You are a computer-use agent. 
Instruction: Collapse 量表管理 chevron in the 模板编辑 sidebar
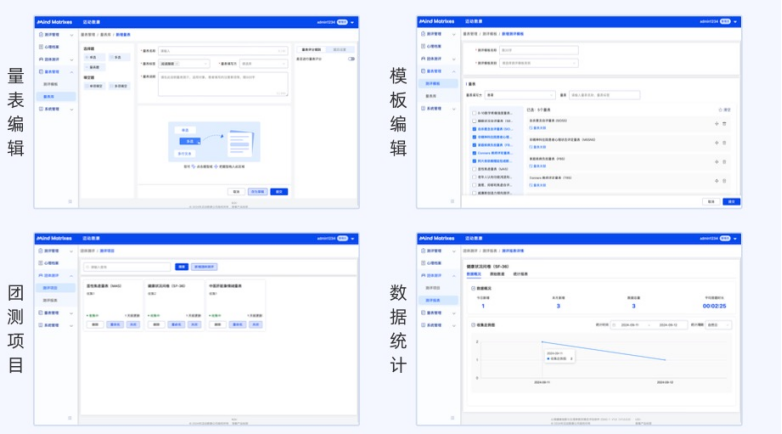pyautogui.click(x=454, y=71)
